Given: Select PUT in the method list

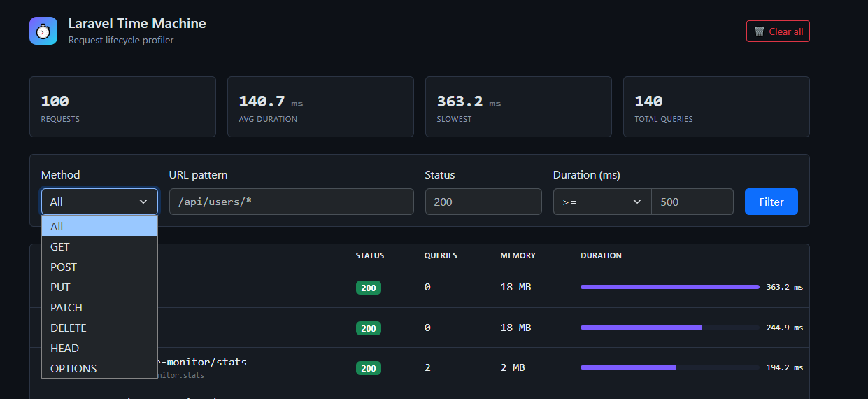Looking at the screenshot, I should (99, 287).
